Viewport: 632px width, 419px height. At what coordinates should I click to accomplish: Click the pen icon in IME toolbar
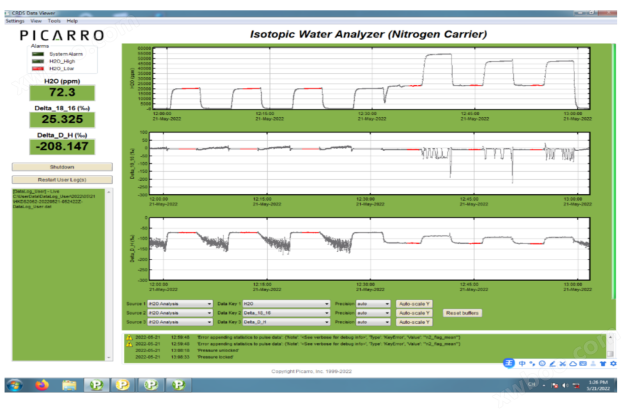[x=552, y=363]
